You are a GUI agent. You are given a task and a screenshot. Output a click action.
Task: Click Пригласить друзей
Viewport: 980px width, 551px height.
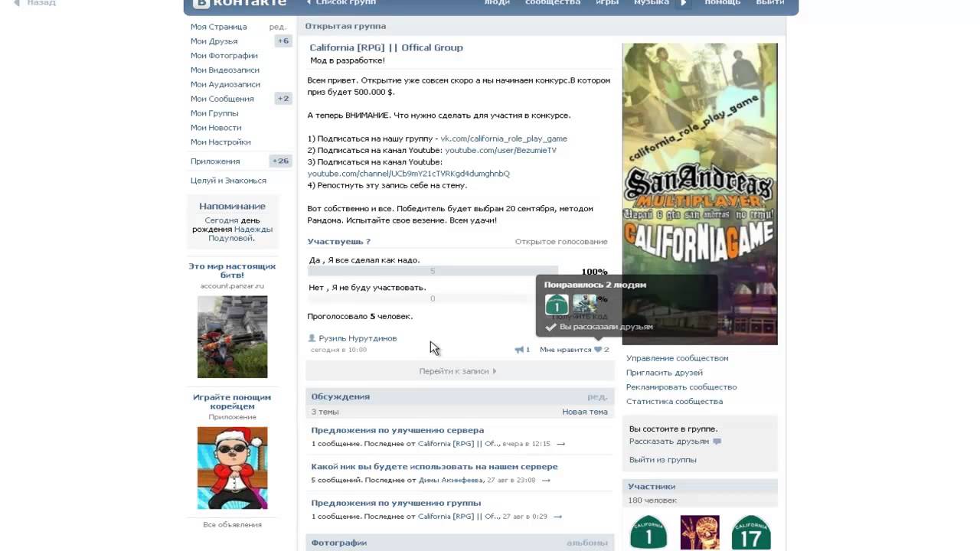pos(665,373)
